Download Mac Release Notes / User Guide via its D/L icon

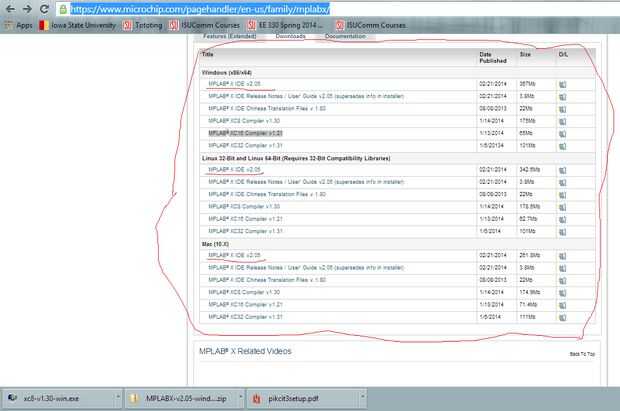click(x=562, y=268)
